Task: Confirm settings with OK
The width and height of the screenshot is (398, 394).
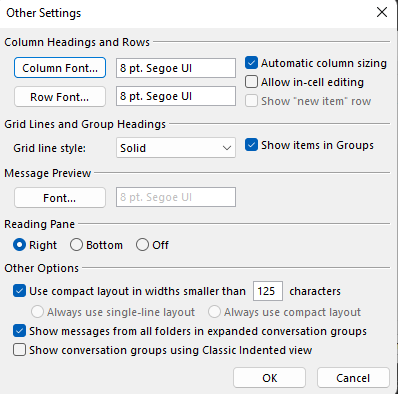Action: 269,378
